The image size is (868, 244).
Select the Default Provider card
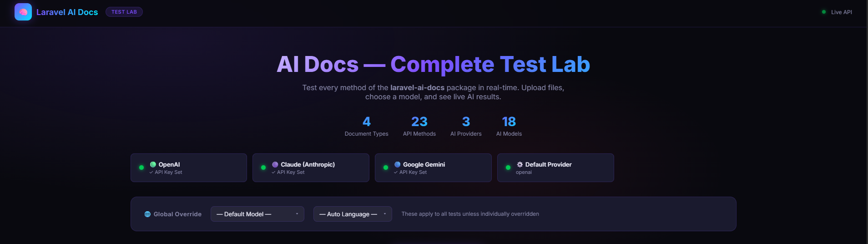pyautogui.click(x=555, y=168)
